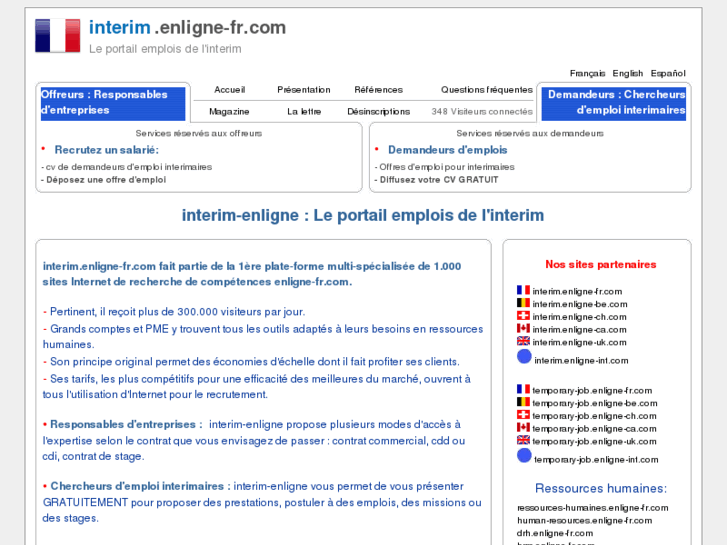This screenshot has width=727, height=545.
Task: Click the large French flag logo
Action: click(x=57, y=35)
